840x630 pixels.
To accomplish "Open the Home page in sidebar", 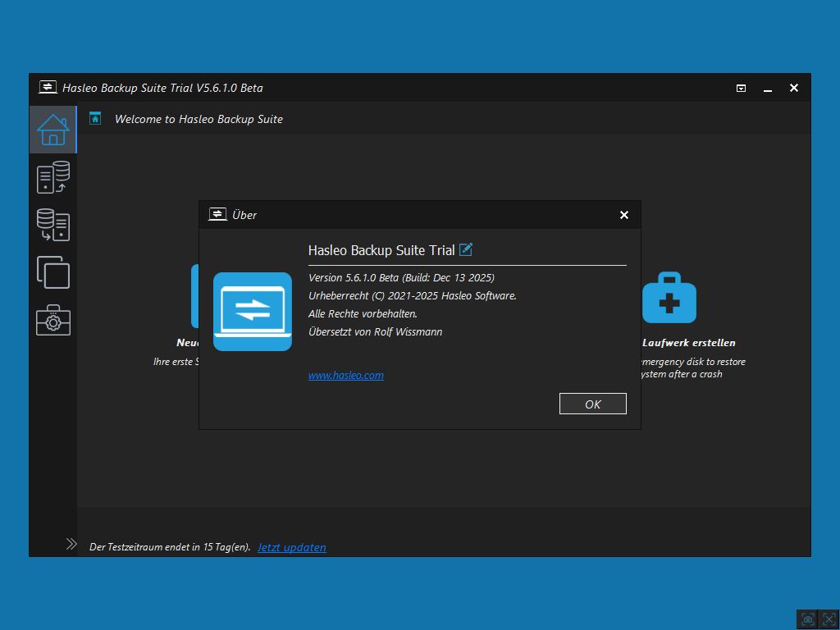I will coord(53,130).
